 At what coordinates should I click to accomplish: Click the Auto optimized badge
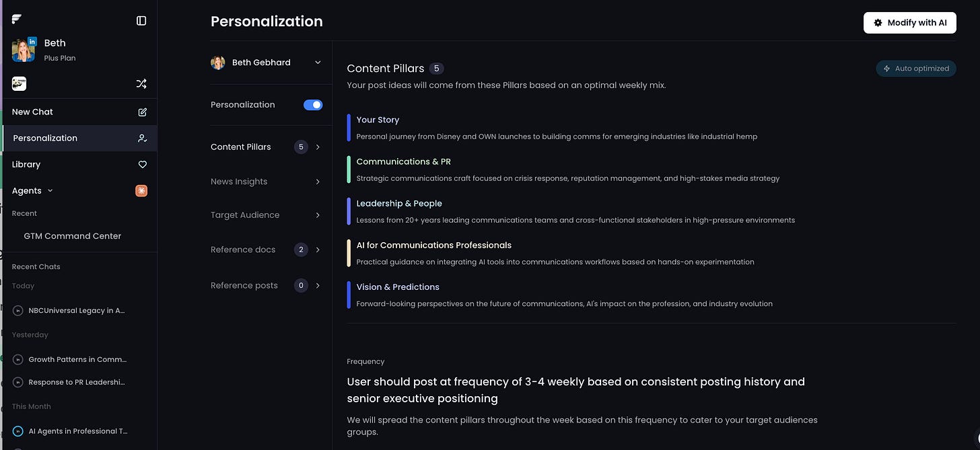[916, 69]
